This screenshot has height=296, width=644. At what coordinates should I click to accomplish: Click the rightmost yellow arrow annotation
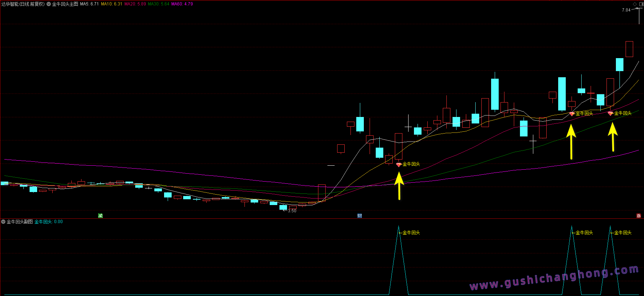click(613, 137)
